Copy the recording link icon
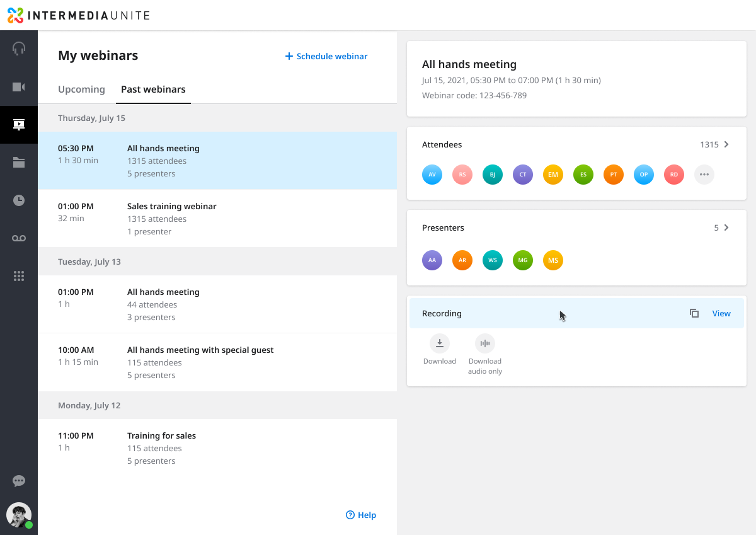 pyautogui.click(x=694, y=313)
